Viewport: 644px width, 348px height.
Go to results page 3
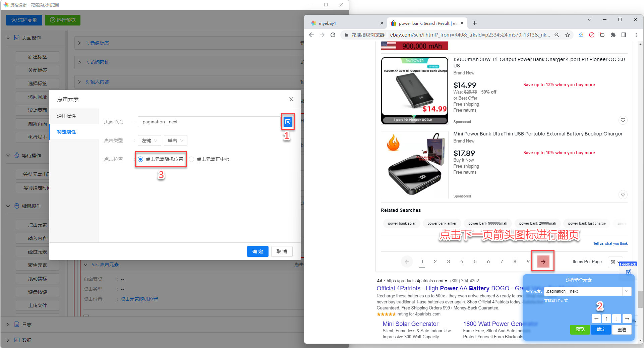pos(448,262)
